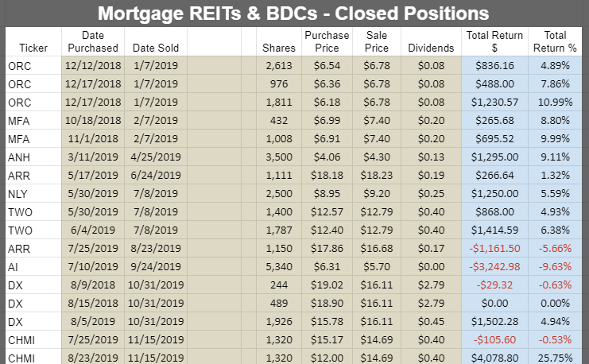Click the 3/11/2019 date purchased cell
The height and width of the screenshot is (364, 589).
coord(93,157)
